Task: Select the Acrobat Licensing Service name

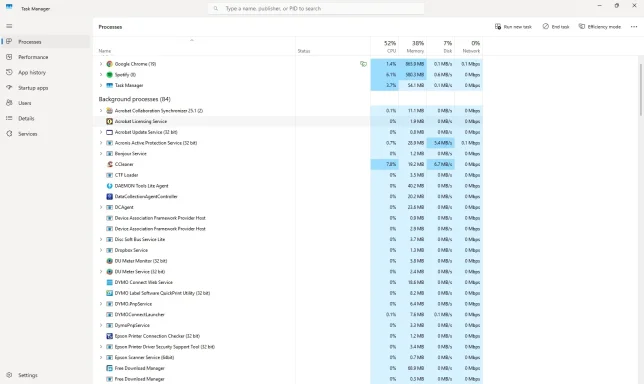Action: click(x=140, y=122)
